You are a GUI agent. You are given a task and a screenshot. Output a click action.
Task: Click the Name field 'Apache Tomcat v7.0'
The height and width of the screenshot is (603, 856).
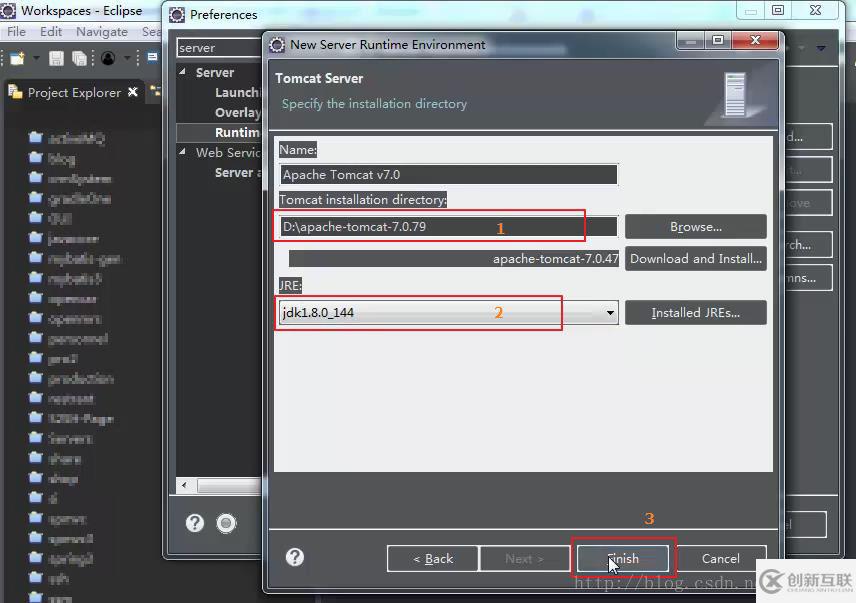point(449,175)
